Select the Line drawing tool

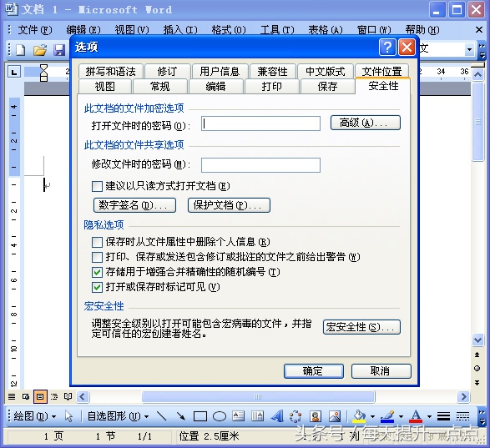(162, 416)
